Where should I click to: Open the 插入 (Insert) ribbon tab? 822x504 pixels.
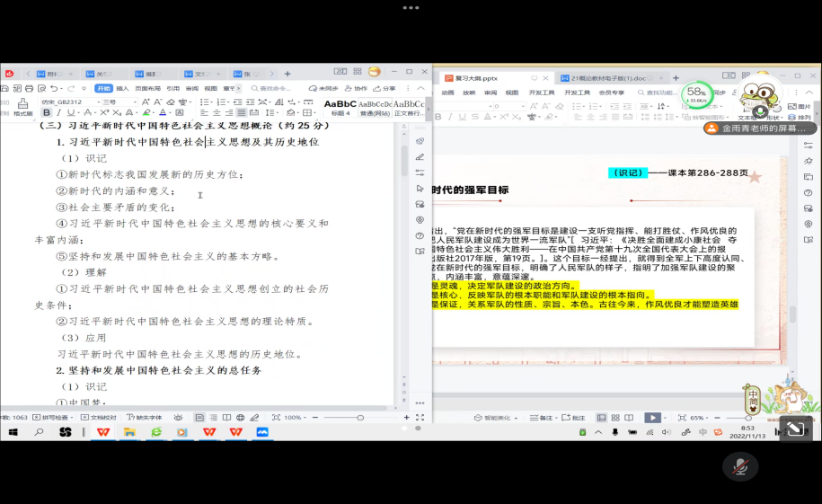(123, 88)
